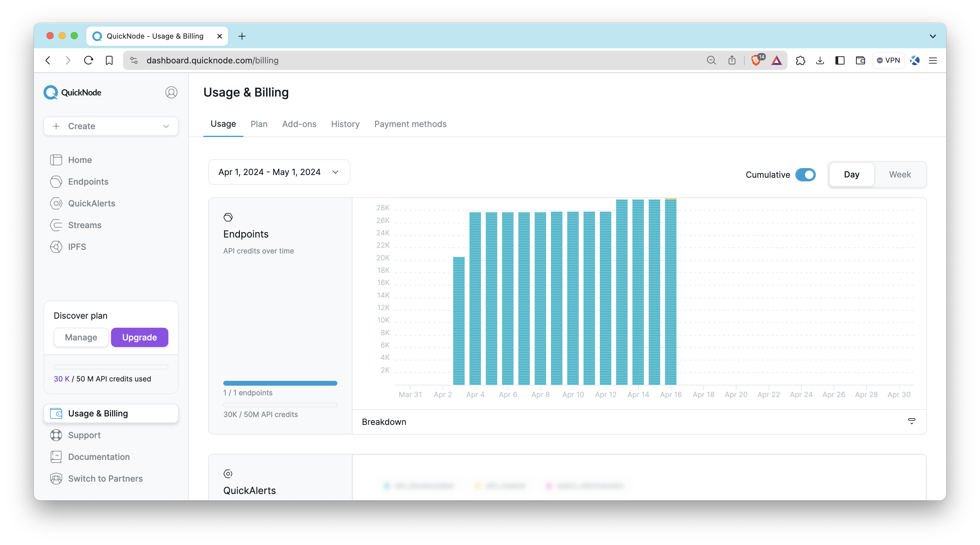Click the IPFS icon in sidebar
Screen dimensions: 980x545
click(x=56, y=247)
